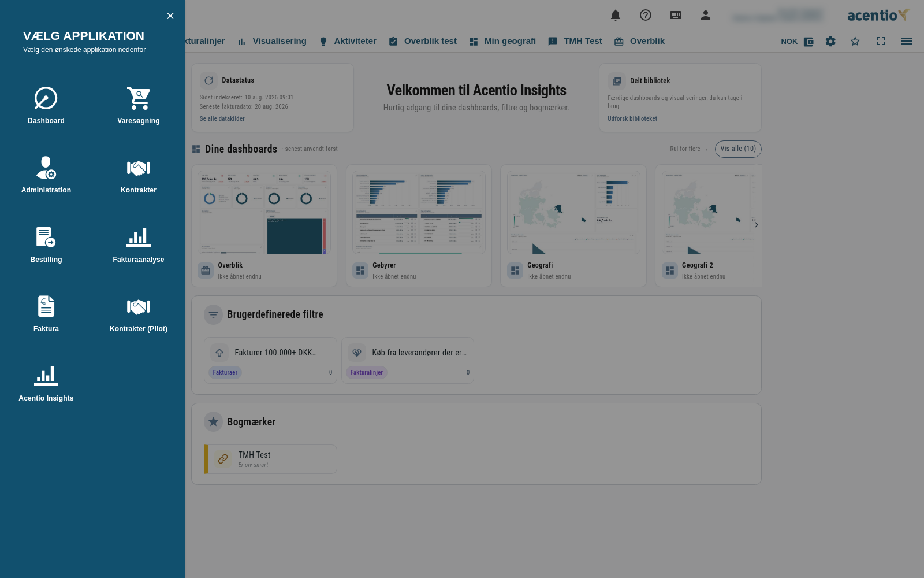Select the Fakturer 100.000+ DKK filter
The height and width of the screenshot is (578, 924).
(x=270, y=360)
